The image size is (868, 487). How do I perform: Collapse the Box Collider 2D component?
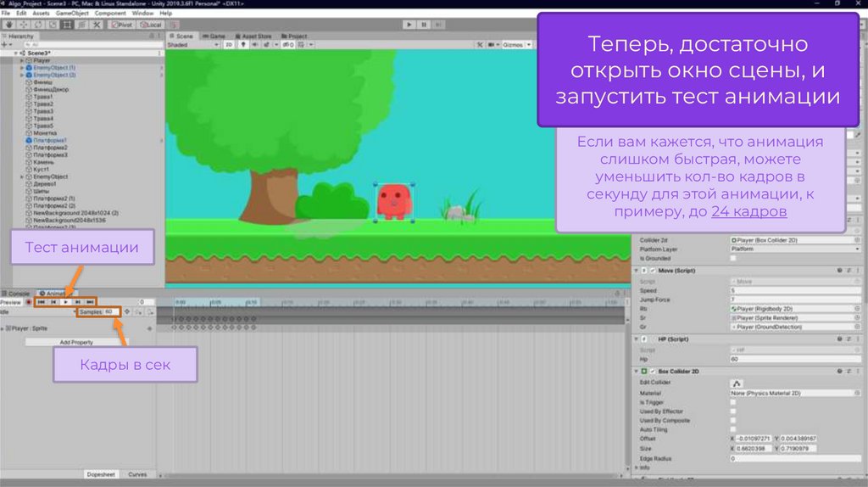(x=637, y=372)
